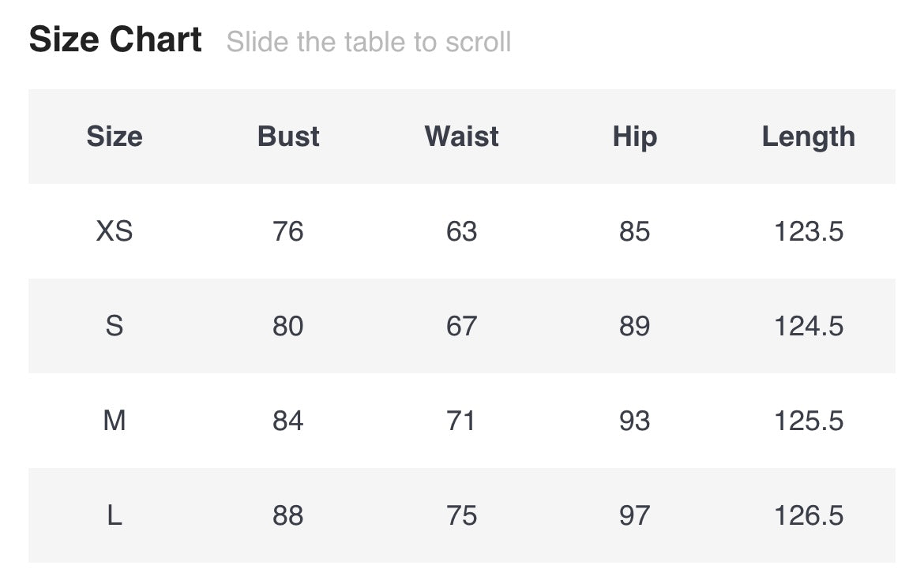924x569 pixels.
Task: Select the L length value 126.5
Action: (809, 515)
